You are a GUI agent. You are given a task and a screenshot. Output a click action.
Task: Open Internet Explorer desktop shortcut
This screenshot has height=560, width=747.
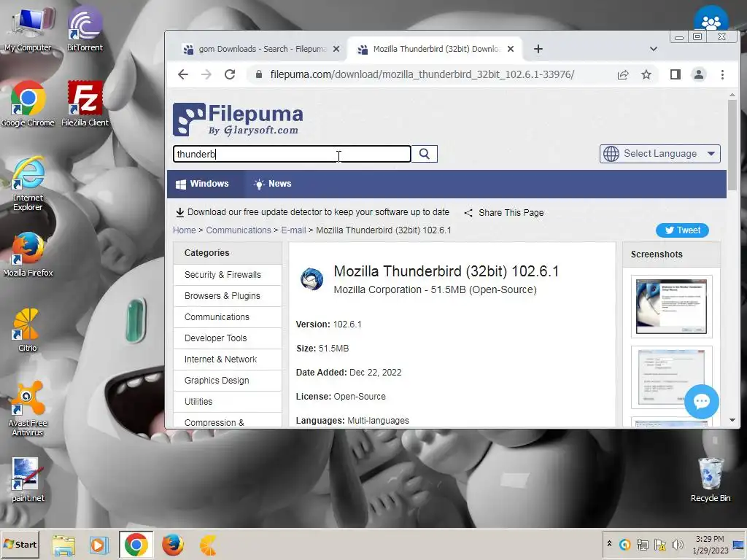coord(28,183)
